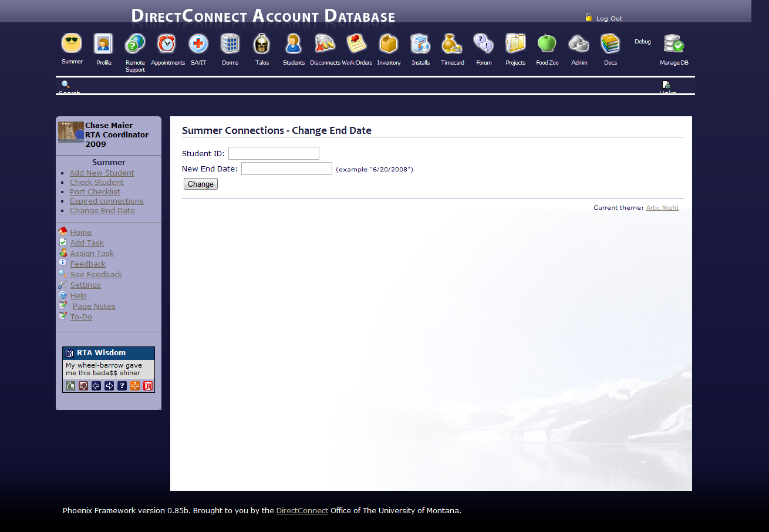Image resolution: width=769 pixels, height=532 pixels.
Task: Open the SA/IT module
Action: coord(198,43)
